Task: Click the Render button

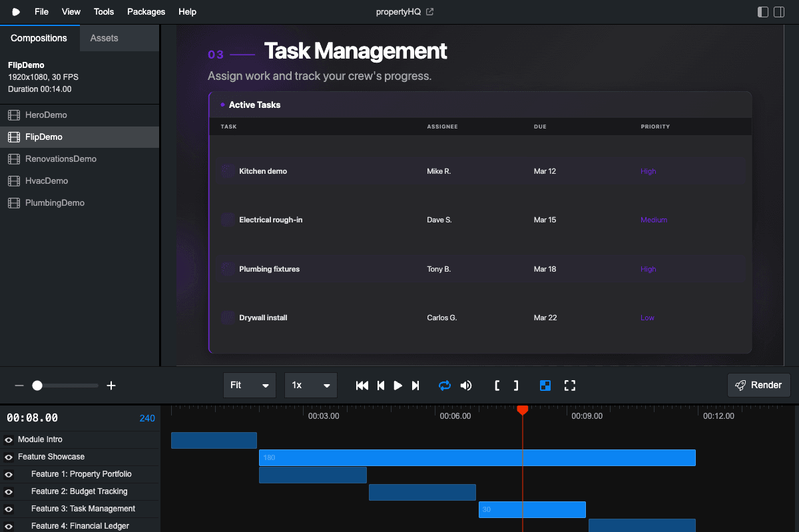Action: click(x=758, y=385)
